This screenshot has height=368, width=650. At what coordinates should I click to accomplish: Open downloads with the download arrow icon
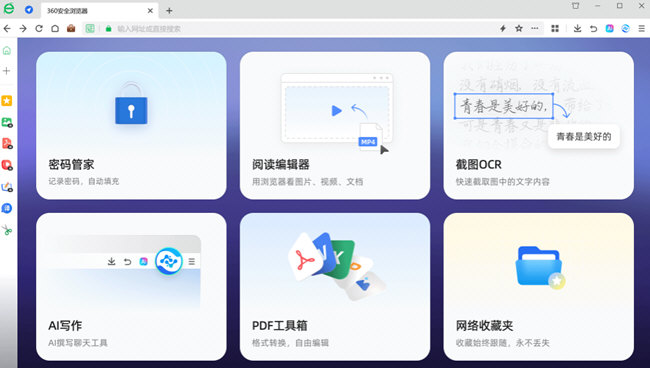tap(577, 28)
